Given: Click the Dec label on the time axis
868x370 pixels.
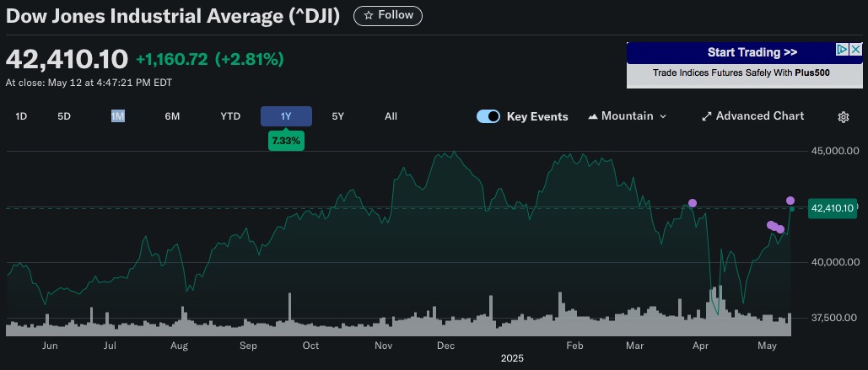Looking at the screenshot, I should click(x=445, y=346).
